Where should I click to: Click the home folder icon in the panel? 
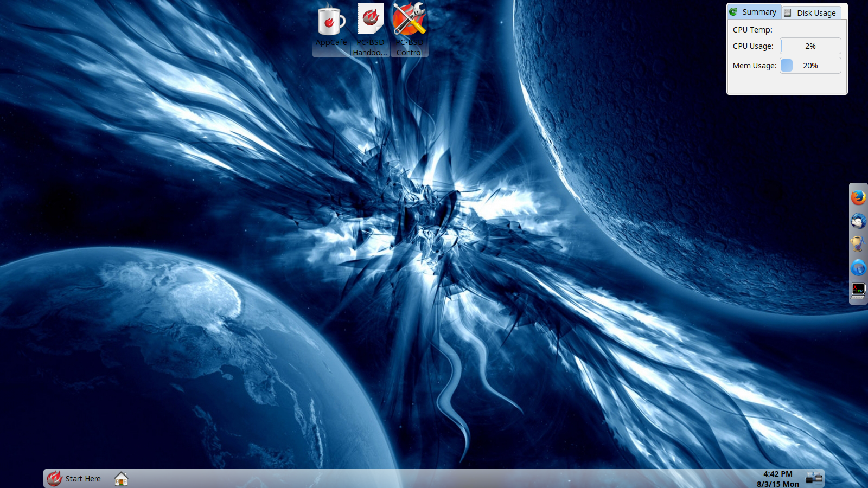pos(121,479)
